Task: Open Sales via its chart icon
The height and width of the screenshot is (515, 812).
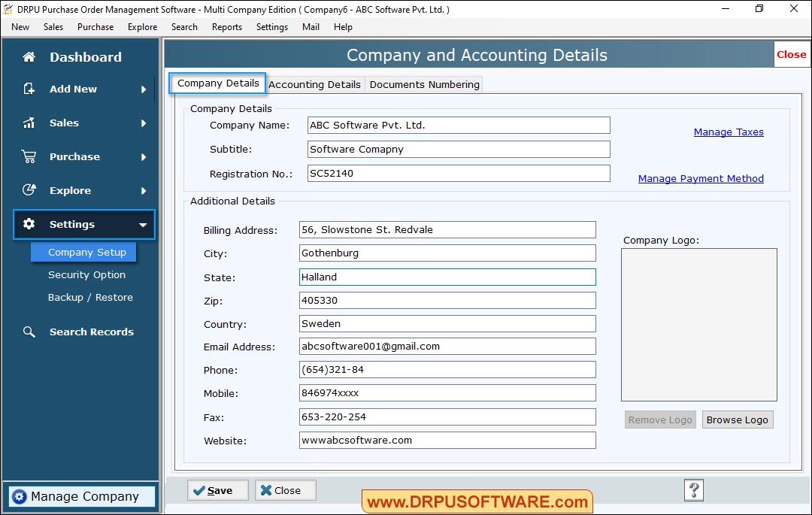Action: click(x=29, y=123)
